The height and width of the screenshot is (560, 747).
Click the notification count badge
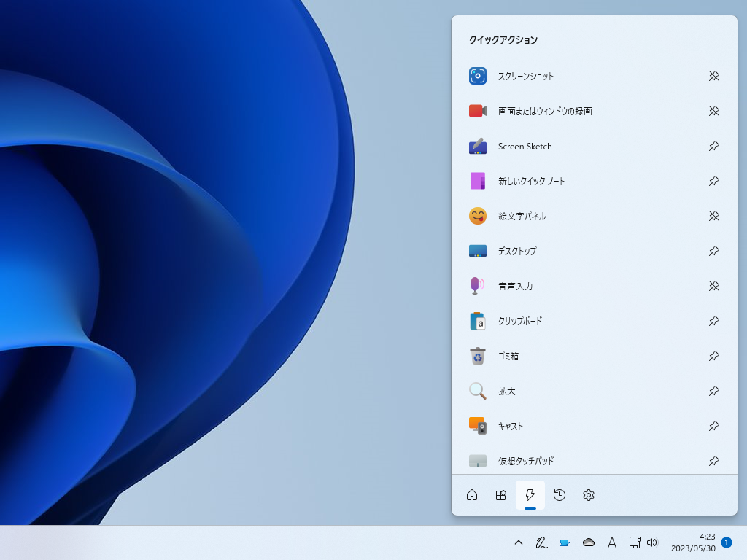click(x=727, y=542)
